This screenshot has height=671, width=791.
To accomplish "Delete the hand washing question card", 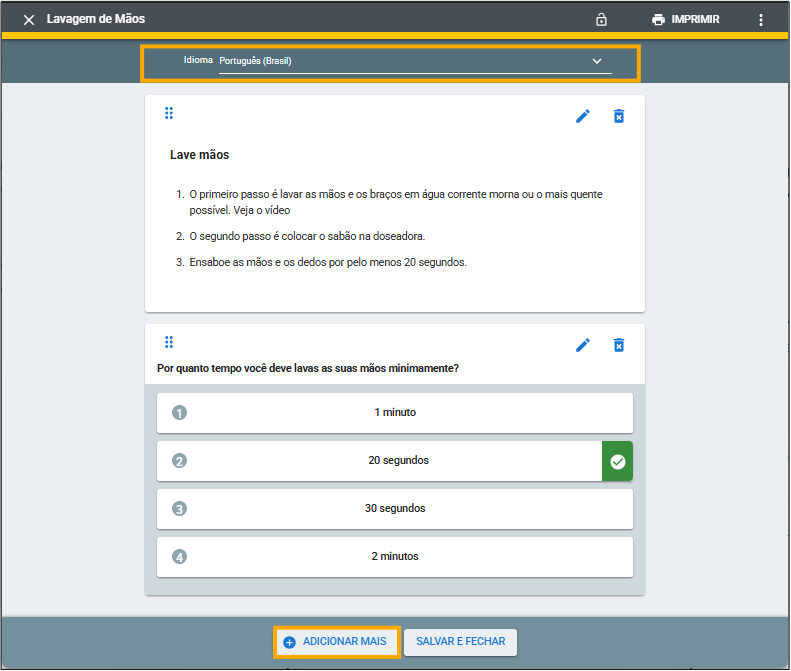I will [x=619, y=345].
